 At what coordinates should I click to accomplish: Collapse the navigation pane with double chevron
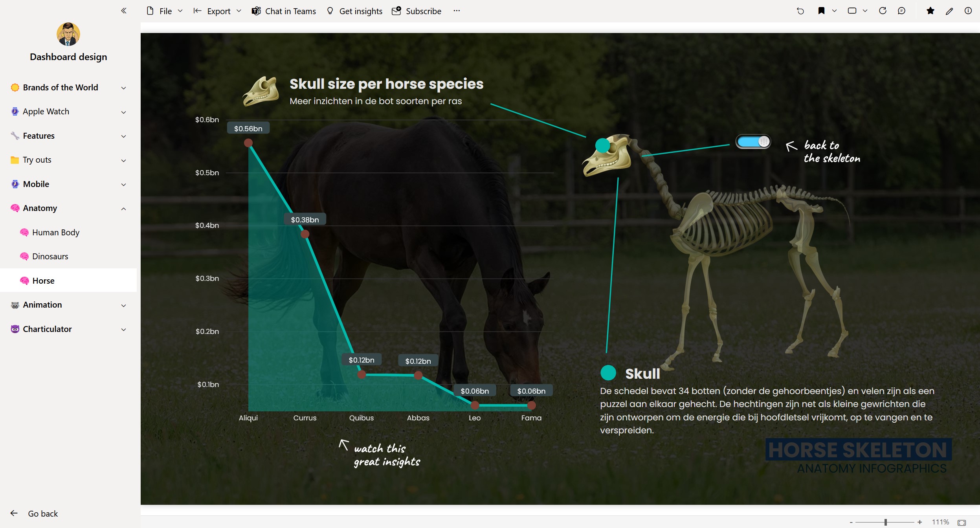[x=124, y=11]
